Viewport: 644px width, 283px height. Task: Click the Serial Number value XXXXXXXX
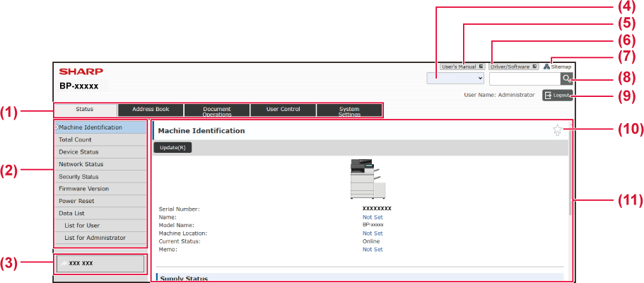[377, 209]
